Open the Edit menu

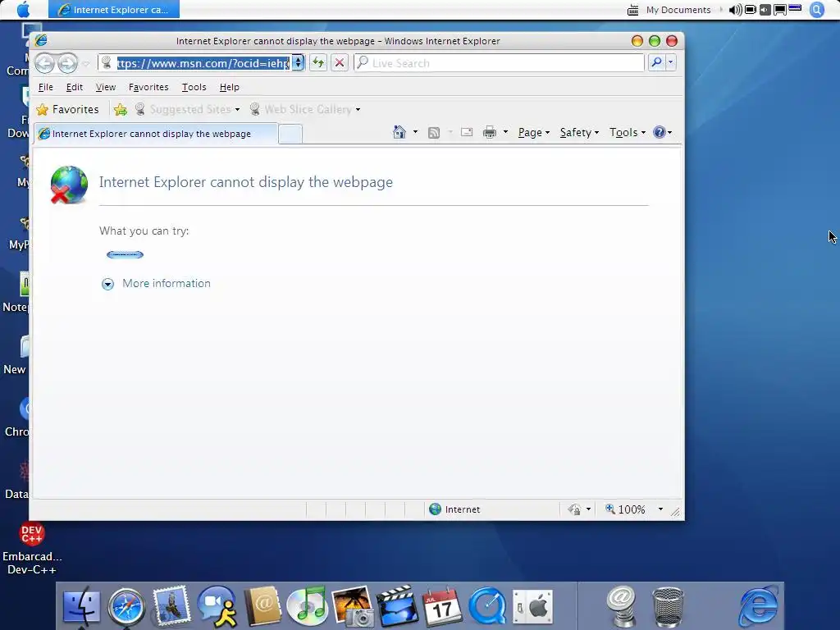pos(75,87)
